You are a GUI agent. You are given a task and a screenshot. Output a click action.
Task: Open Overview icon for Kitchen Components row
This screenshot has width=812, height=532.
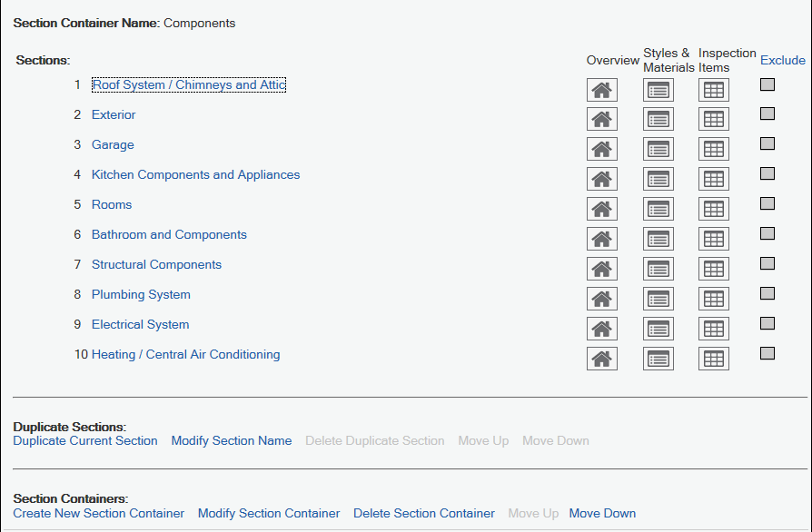601,180
